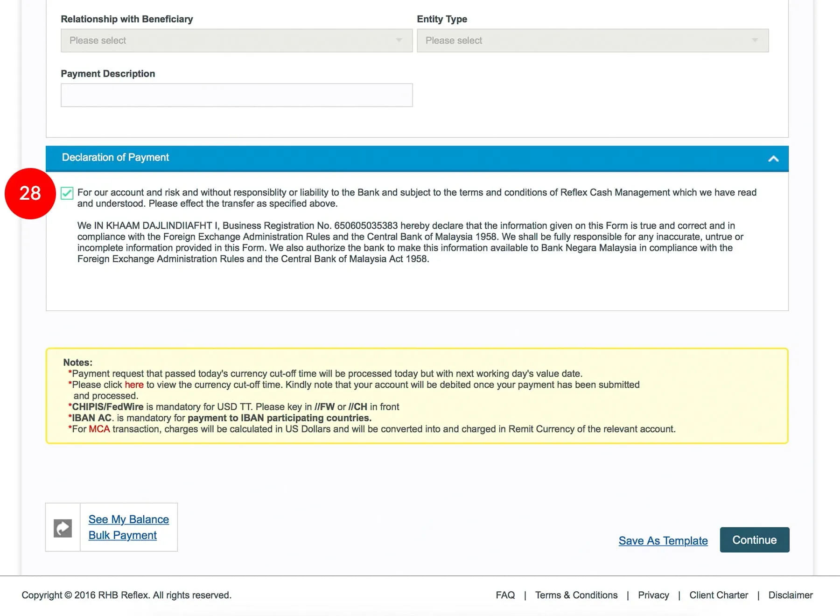The image size is (840, 616).
Task: Click the red MCA link in Notes
Action: tap(99, 429)
